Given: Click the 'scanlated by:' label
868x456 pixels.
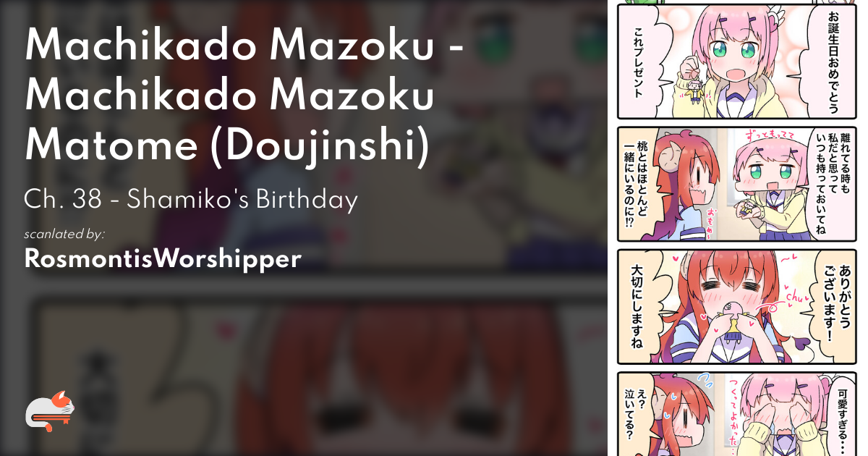Looking at the screenshot, I should [x=64, y=234].
